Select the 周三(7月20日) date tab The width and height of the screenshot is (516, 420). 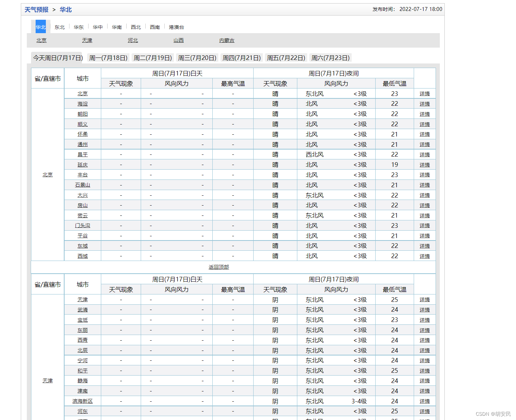tap(197, 58)
